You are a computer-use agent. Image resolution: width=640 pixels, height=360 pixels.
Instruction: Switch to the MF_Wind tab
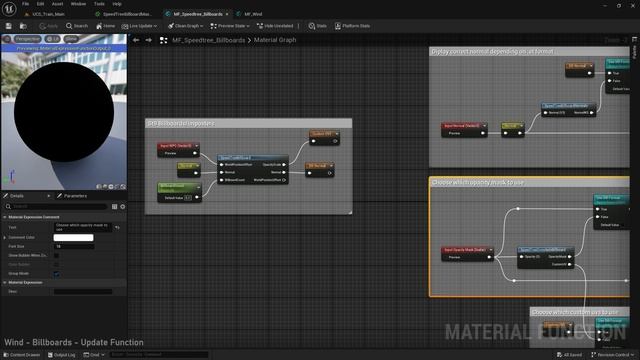[x=250, y=14]
